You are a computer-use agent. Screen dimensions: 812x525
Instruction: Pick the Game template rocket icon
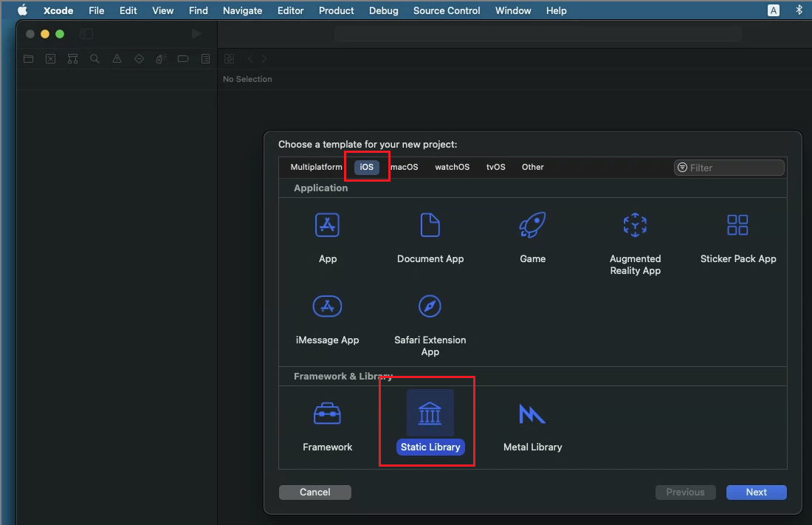point(532,225)
